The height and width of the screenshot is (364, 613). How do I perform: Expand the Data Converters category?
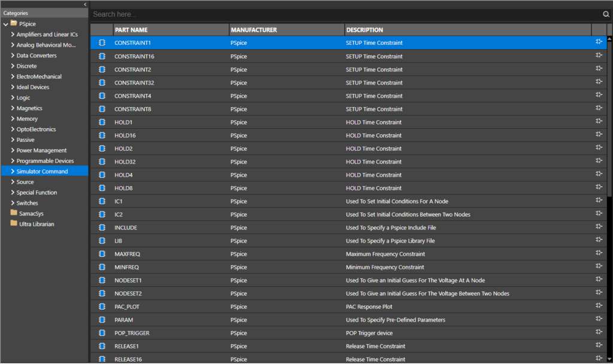pyautogui.click(x=13, y=55)
